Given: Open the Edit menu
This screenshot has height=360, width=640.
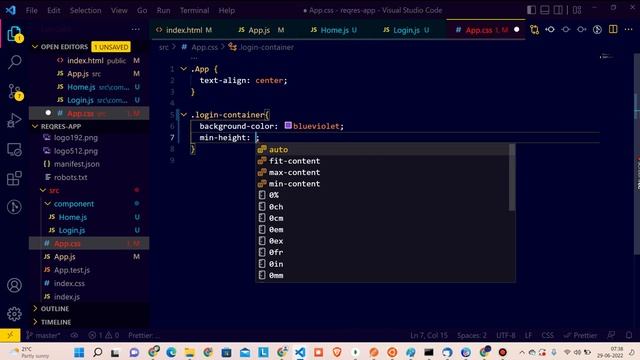Looking at the screenshot, I should coord(53,10).
